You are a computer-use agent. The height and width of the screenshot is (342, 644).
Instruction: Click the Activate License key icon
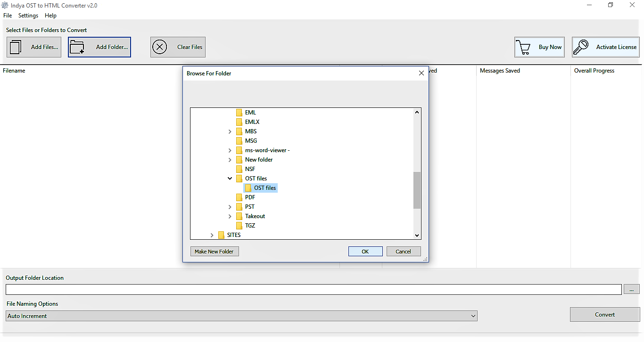pyautogui.click(x=581, y=47)
